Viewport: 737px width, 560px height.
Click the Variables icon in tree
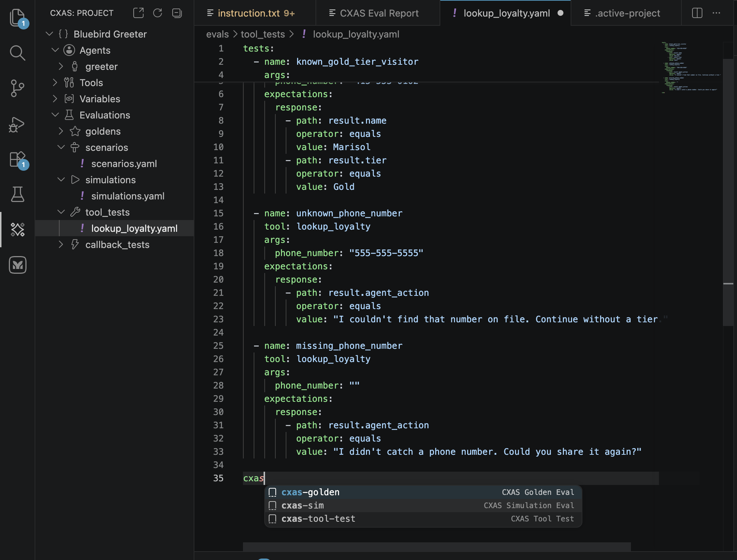[x=69, y=99]
